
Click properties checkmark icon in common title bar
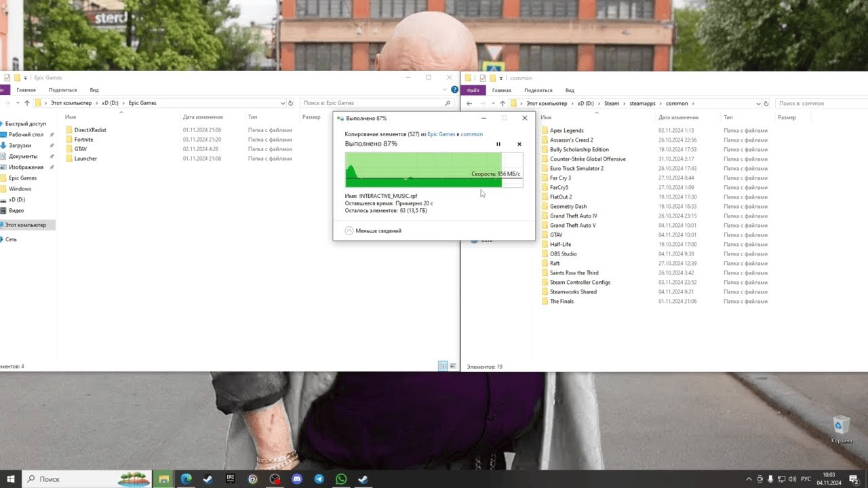(x=481, y=78)
